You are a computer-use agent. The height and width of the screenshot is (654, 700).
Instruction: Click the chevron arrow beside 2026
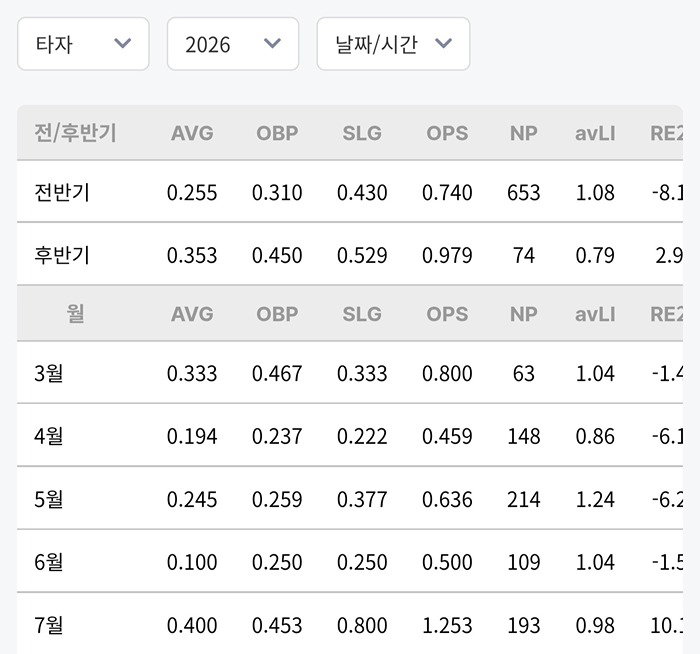pos(272,43)
